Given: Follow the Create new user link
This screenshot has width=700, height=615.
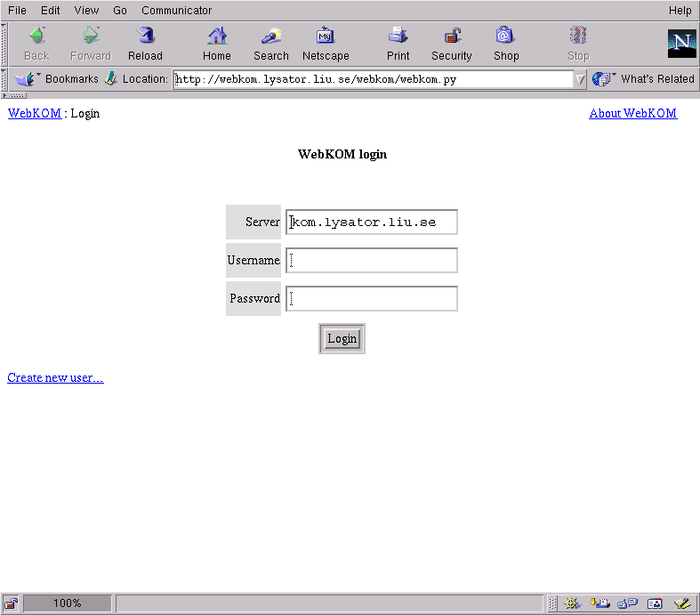Looking at the screenshot, I should 55,378.
